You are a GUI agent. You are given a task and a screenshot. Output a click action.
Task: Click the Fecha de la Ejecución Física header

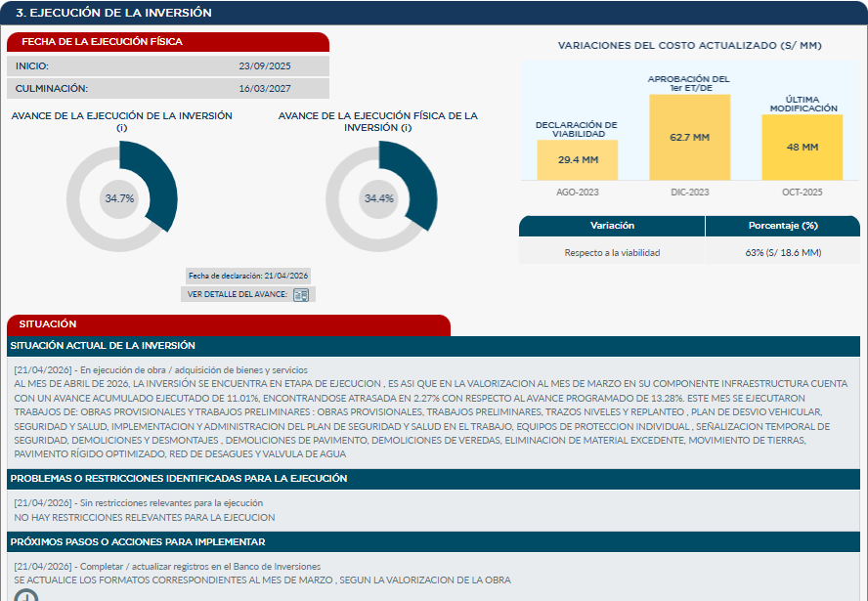[x=167, y=42]
